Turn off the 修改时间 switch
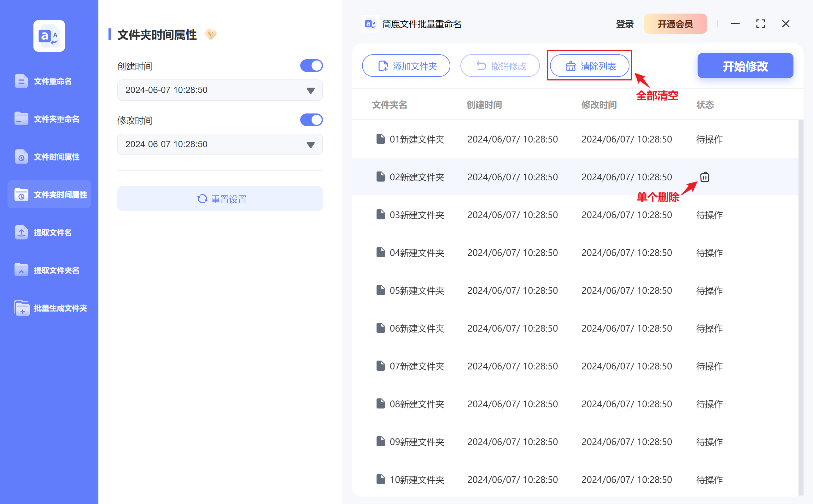 311,120
